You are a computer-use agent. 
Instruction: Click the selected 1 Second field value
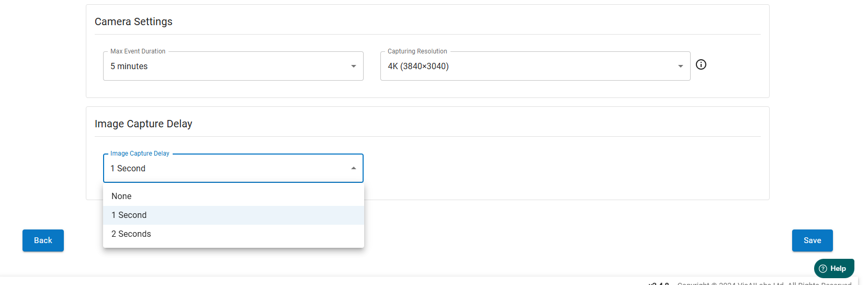128,169
